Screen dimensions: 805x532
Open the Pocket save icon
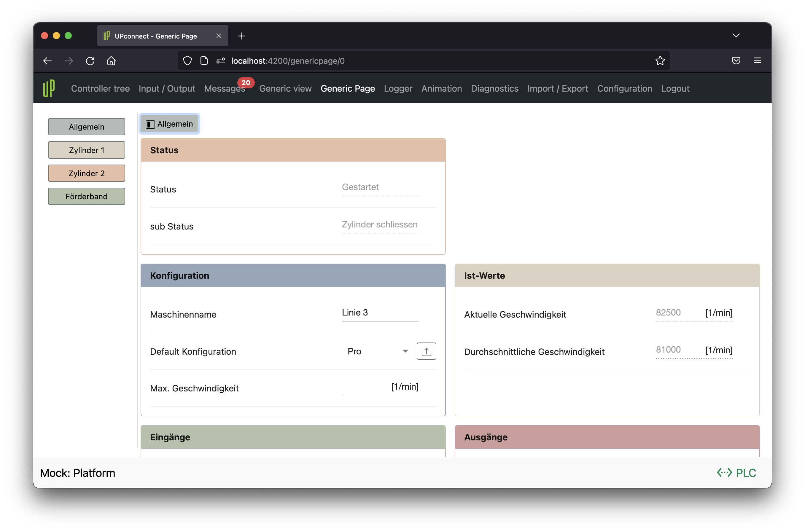point(736,61)
